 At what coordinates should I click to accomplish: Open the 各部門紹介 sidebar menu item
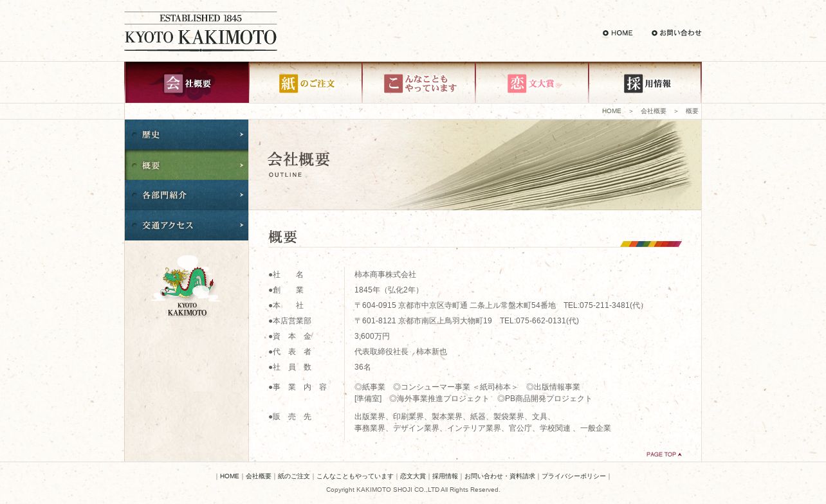click(x=187, y=195)
